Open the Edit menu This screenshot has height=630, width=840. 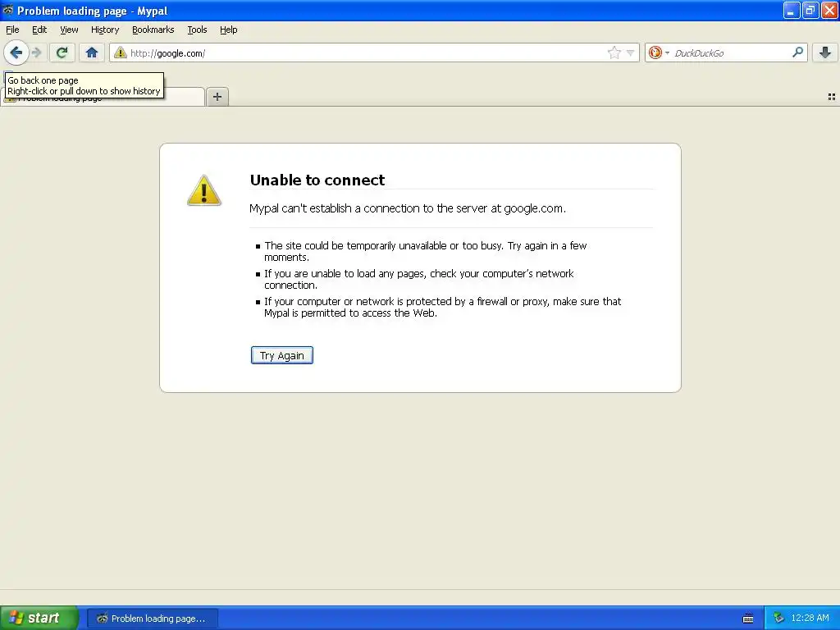pos(39,30)
